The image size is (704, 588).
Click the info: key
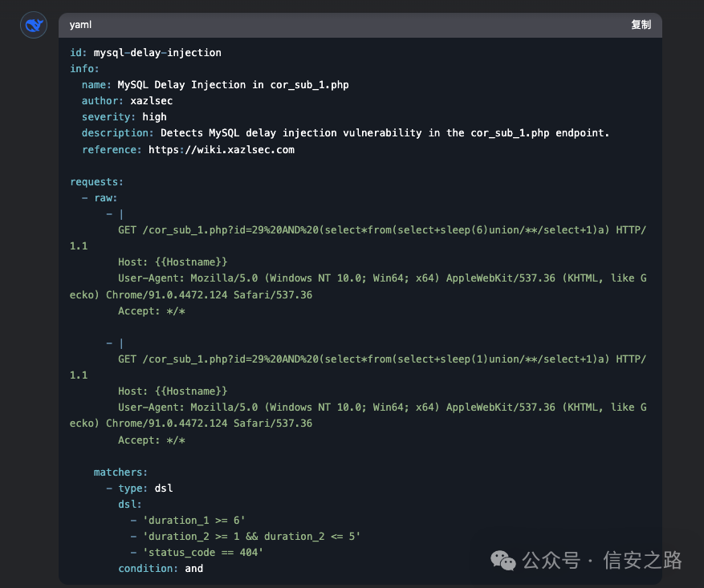(x=84, y=69)
